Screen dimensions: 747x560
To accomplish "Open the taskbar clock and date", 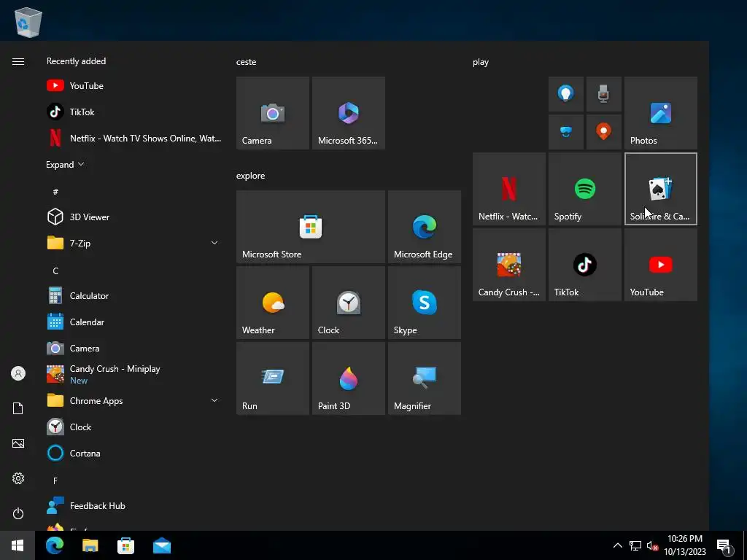I will click(x=685, y=545).
